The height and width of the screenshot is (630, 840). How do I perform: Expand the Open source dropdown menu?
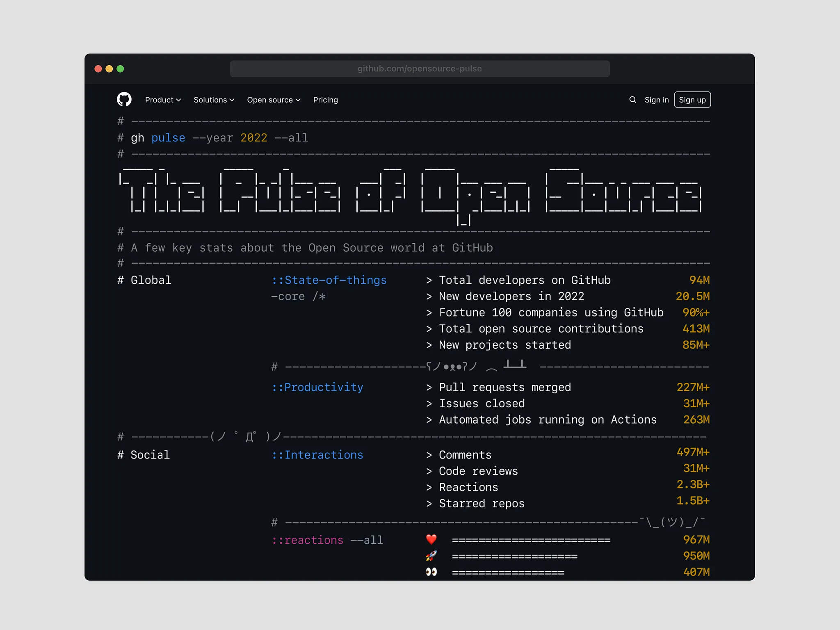[273, 100]
